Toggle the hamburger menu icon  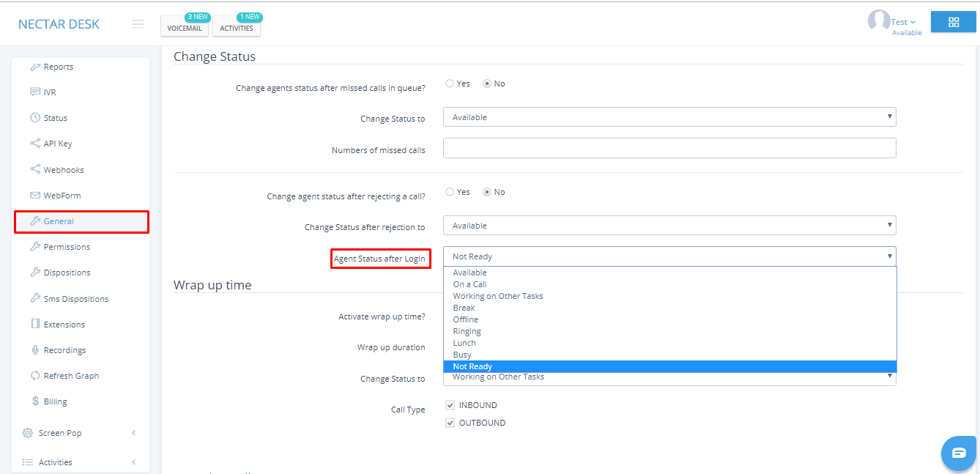(138, 23)
